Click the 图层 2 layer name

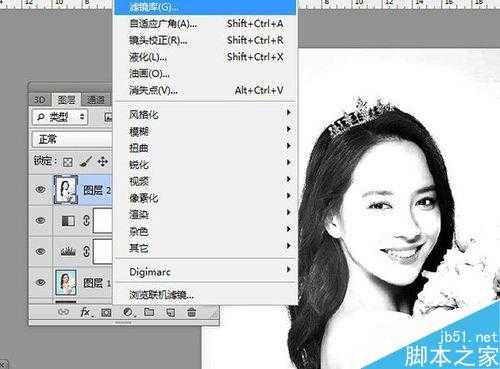coord(97,190)
